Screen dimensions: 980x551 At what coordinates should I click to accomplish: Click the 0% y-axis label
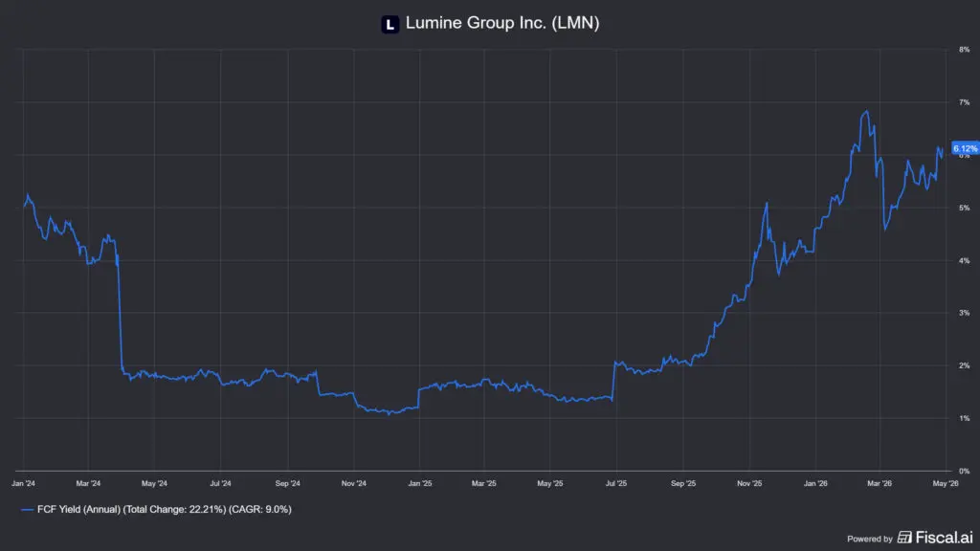pyautogui.click(x=965, y=471)
